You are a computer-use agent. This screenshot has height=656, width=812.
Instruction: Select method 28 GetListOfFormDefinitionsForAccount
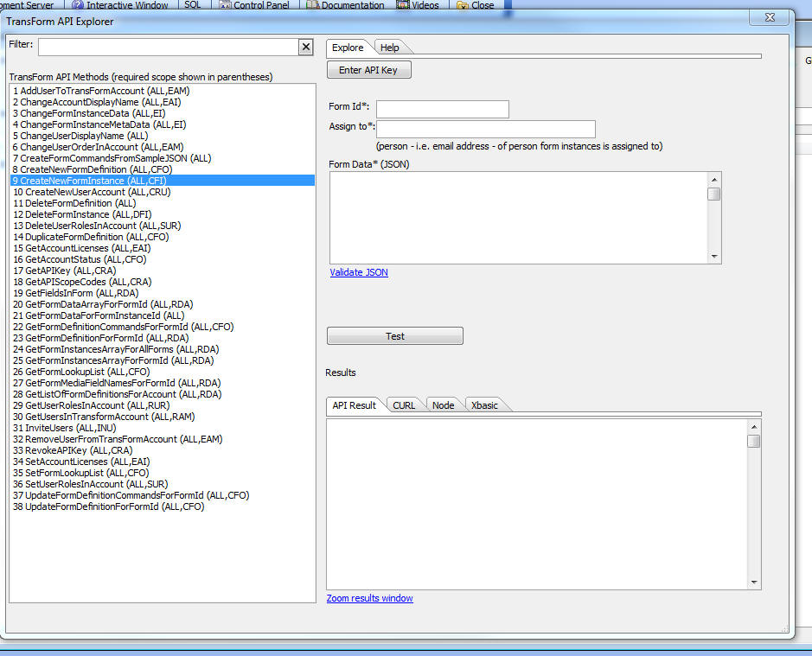[162, 394]
